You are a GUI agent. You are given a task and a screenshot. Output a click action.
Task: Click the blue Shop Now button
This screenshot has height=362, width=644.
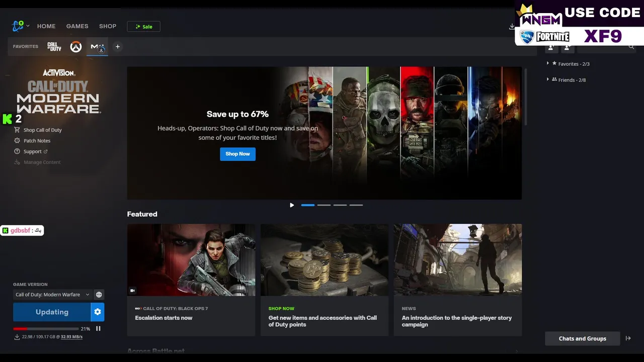tap(237, 154)
